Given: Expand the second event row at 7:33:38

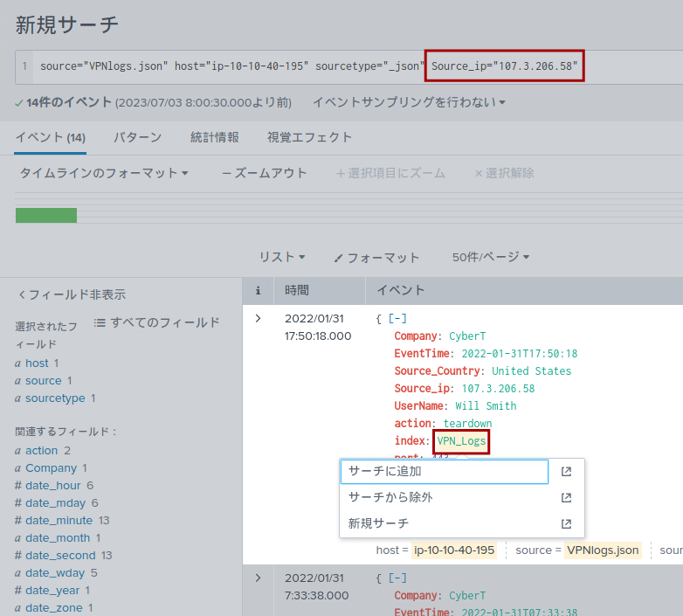Looking at the screenshot, I should point(258,578).
